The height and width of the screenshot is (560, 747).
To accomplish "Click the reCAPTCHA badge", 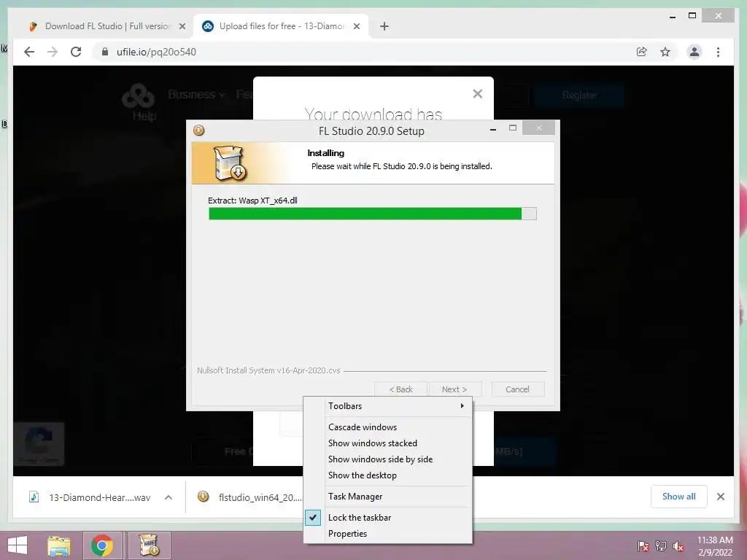I will point(39,443).
